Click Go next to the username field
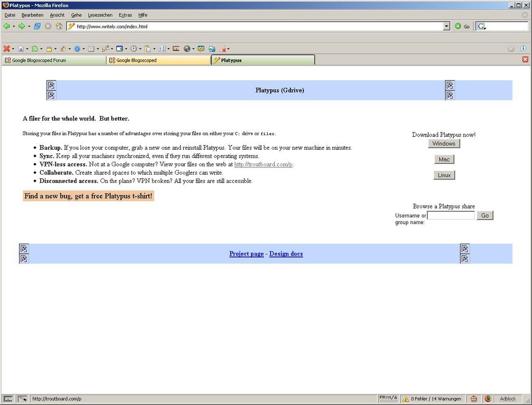The height and width of the screenshot is (405, 532). pos(485,215)
